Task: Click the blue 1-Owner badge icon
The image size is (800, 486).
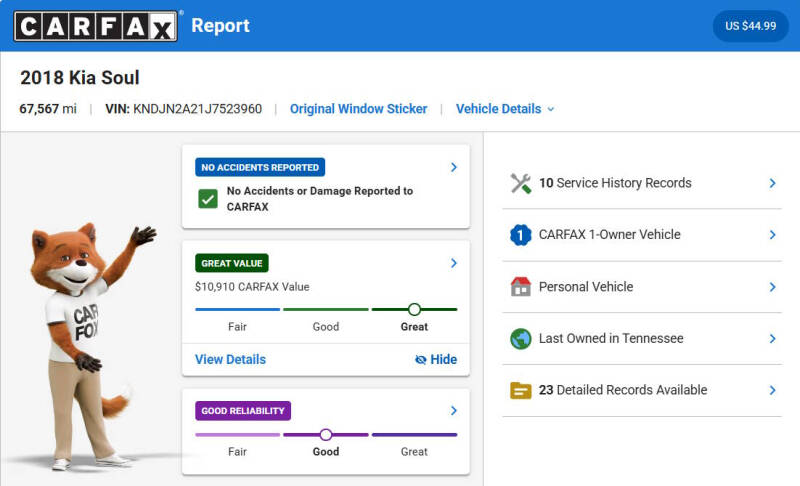Action: coord(520,235)
